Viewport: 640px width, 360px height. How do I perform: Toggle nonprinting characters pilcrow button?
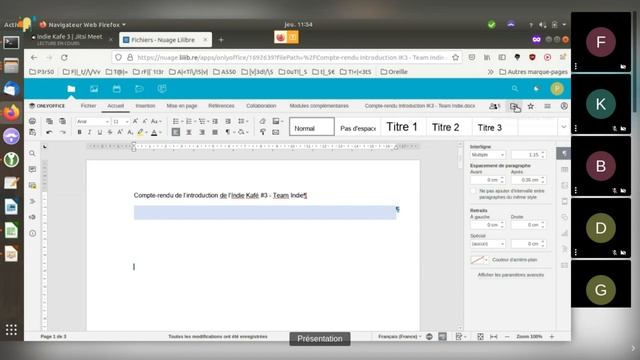tap(228, 132)
